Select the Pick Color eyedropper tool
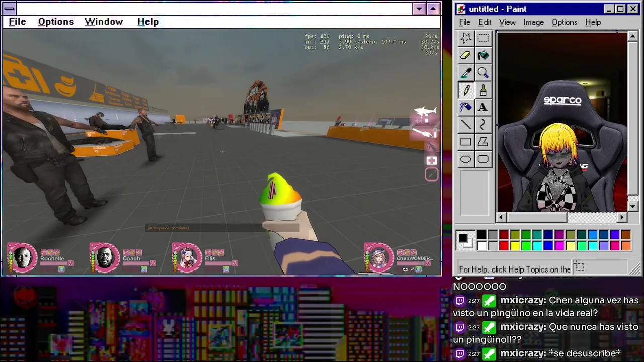Image resolution: width=644 pixels, height=362 pixels. point(466,73)
